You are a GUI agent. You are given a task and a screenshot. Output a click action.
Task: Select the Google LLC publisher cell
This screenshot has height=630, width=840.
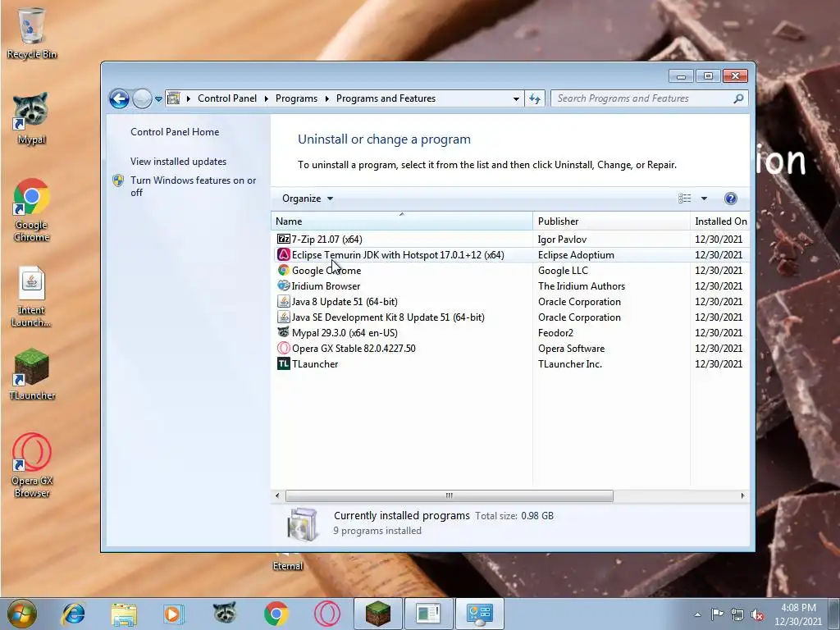pos(563,271)
